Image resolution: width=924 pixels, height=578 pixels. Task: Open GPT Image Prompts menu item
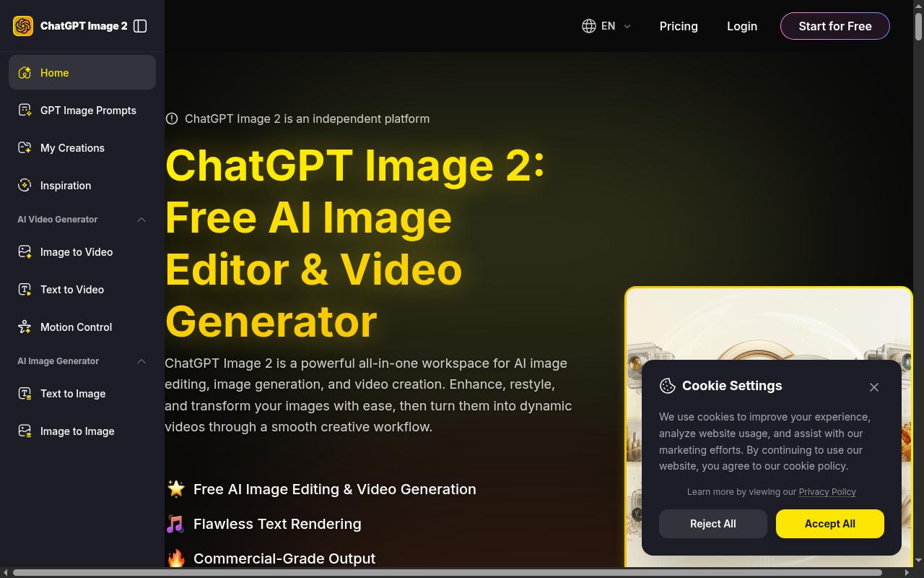click(x=82, y=111)
